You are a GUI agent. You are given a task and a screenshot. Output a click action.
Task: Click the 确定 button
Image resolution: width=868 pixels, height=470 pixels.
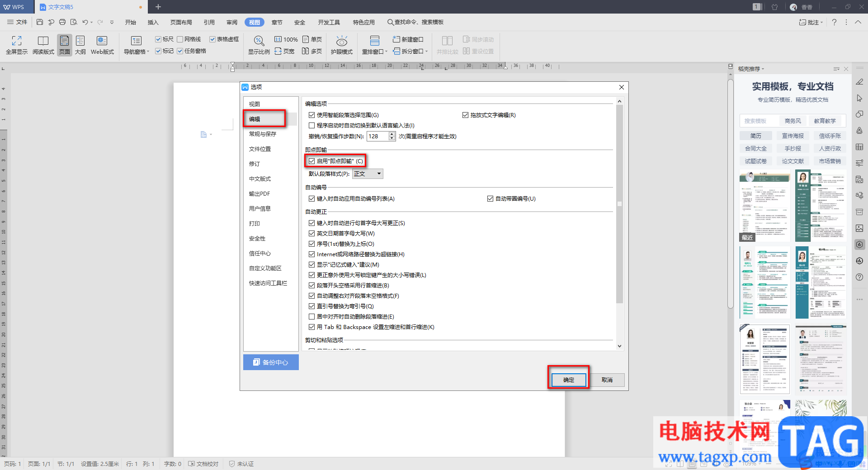[569, 380]
